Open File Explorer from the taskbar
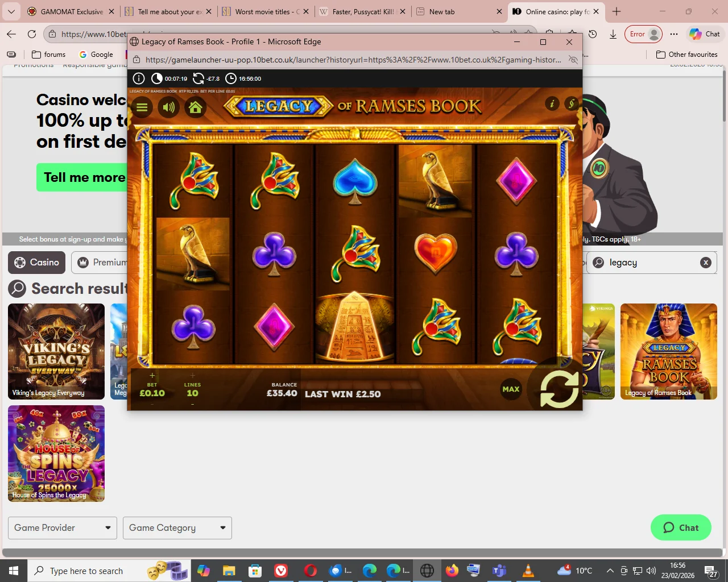 tap(229, 571)
